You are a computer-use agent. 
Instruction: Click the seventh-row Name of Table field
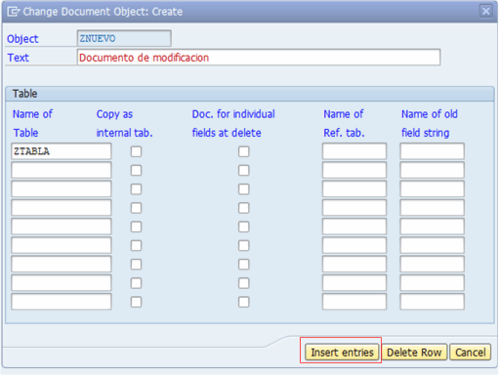pyautogui.click(x=61, y=264)
